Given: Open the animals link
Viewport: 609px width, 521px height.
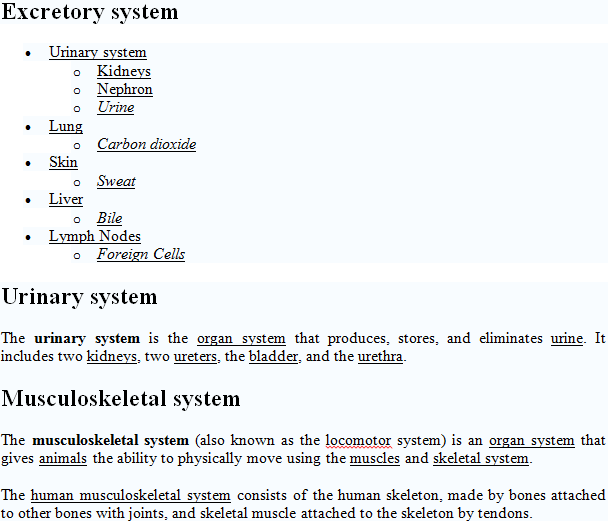Looking at the screenshot, I should pos(63,458).
